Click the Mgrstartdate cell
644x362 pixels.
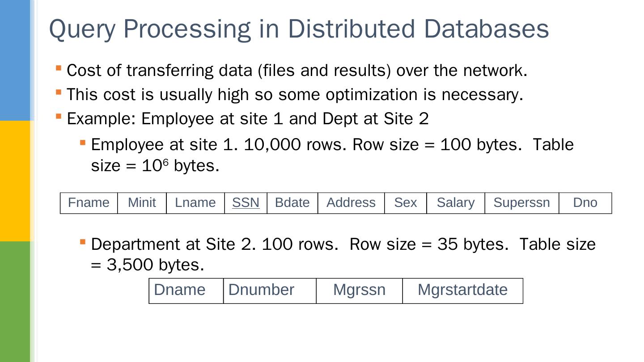[462, 290]
